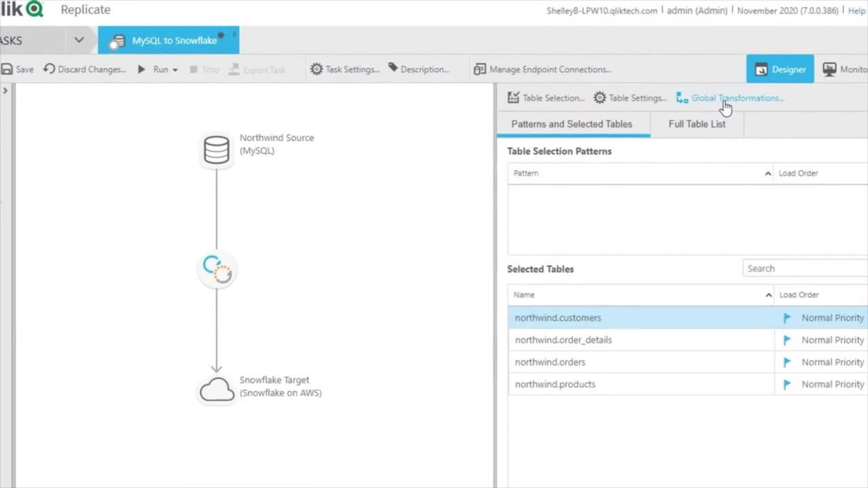Image resolution: width=868 pixels, height=488 pixels.
Task: Click the Export Task button
Action: (x=258, y=69)
